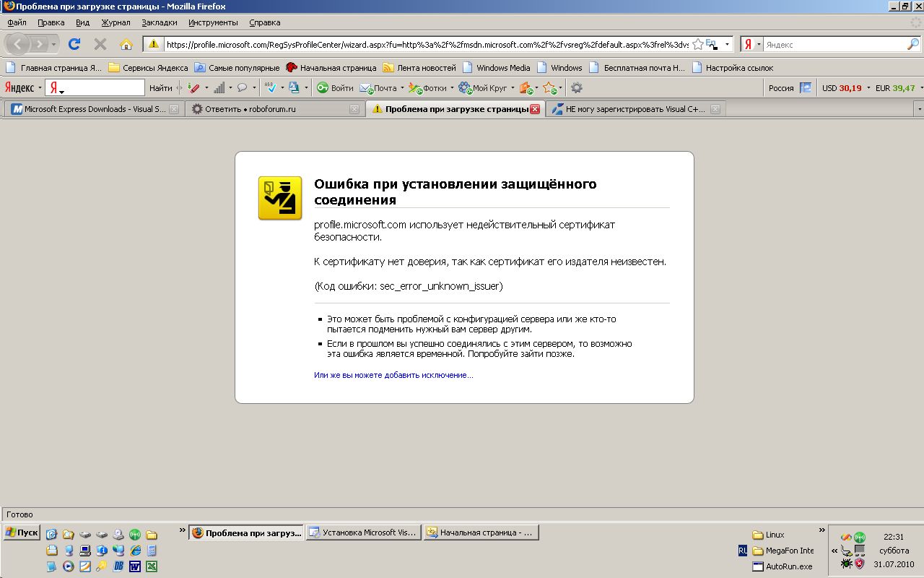Click the Войти button on Yandex bar
The width and height of the screenshot is (924, 578).
click(x=335, y=88)
